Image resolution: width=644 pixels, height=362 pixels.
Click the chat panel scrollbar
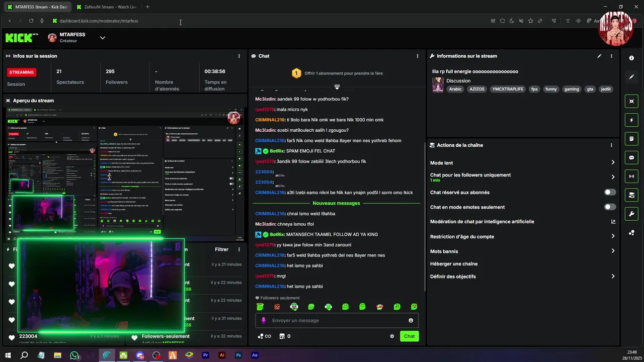(x=425, y=216)
